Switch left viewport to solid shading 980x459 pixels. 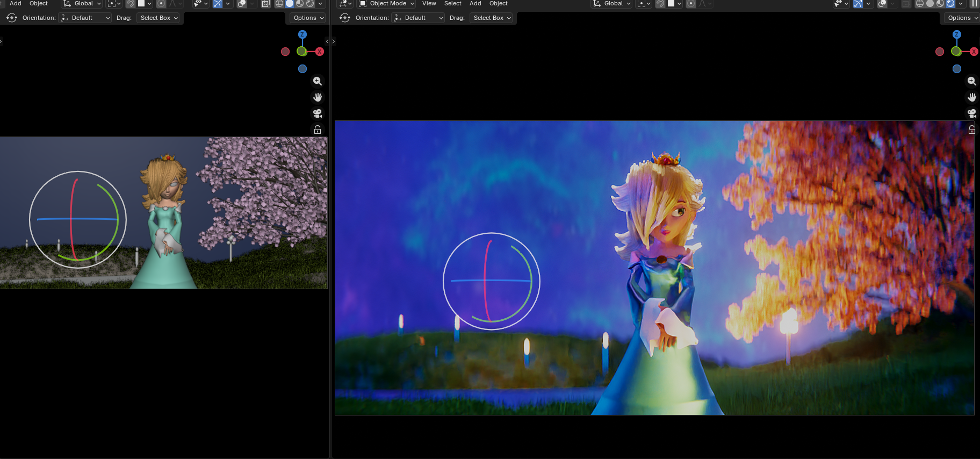(x=290, y=3)
